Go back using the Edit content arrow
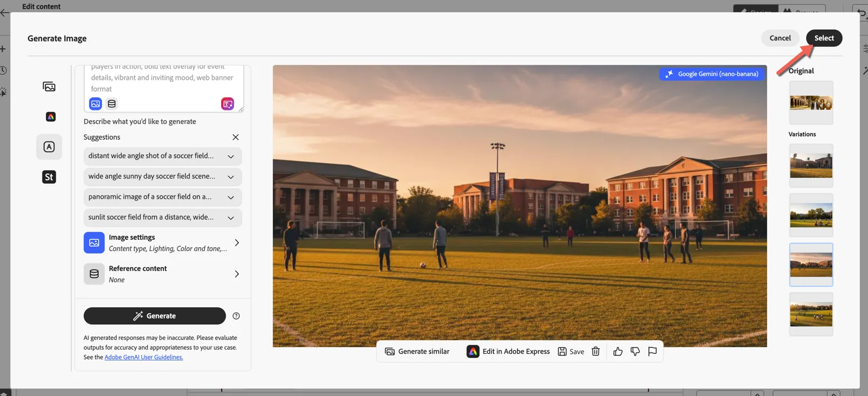The image size is (868, 396). click(x=5, y=12)
